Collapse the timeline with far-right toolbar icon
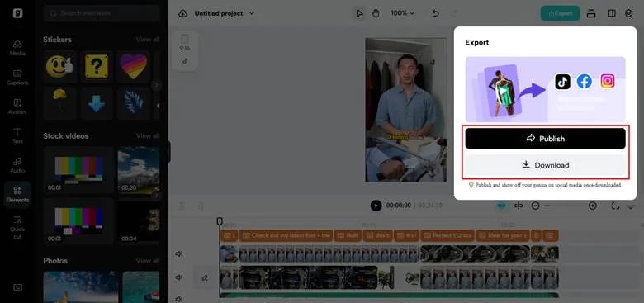Image resolution: width=644 pixels, height=303 pixels. (631, 206)
